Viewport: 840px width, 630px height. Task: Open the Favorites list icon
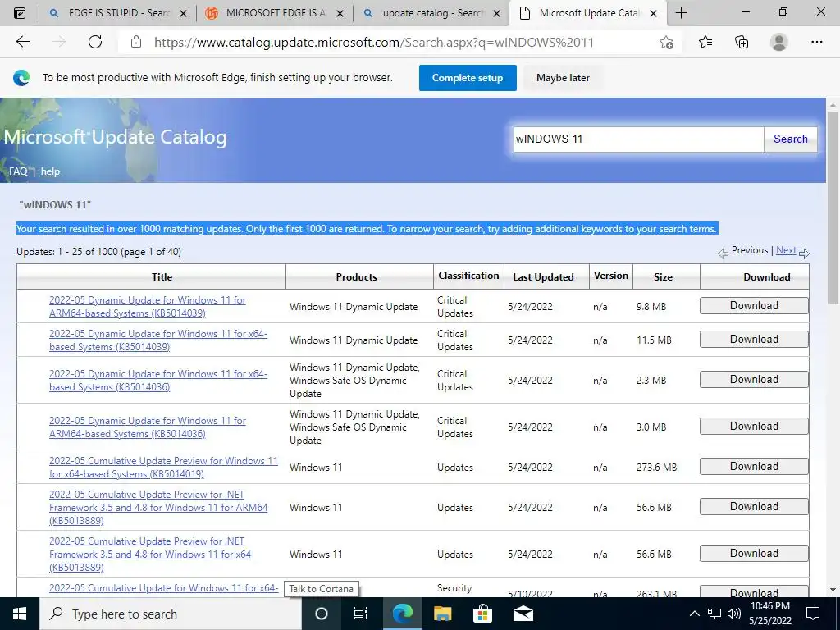(705, 42)
